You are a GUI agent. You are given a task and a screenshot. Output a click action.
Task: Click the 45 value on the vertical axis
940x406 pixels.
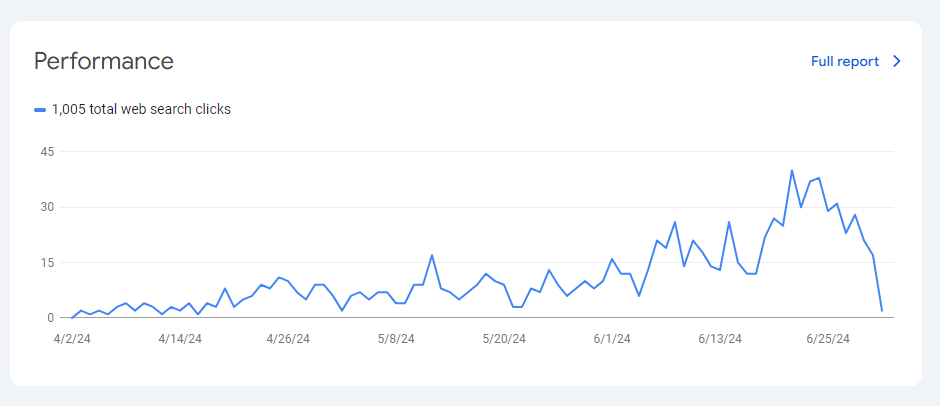tap(44, 152)
